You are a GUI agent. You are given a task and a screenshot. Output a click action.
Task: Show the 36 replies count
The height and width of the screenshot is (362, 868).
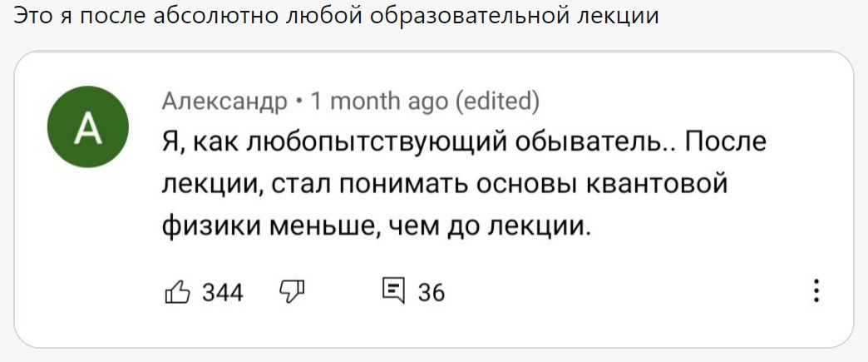click(x=432, y=292)
